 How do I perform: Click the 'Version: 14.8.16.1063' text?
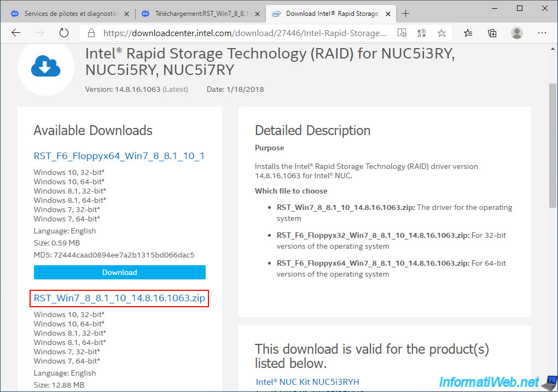123,89
